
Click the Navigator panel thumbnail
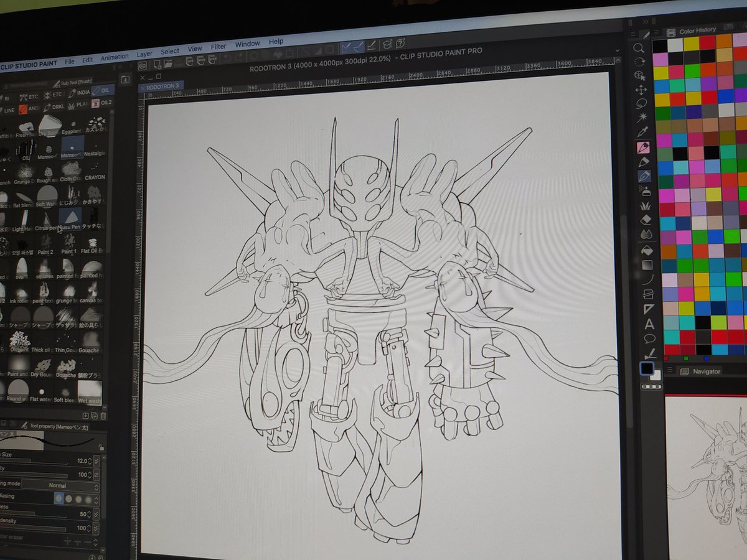coord(706,476)
